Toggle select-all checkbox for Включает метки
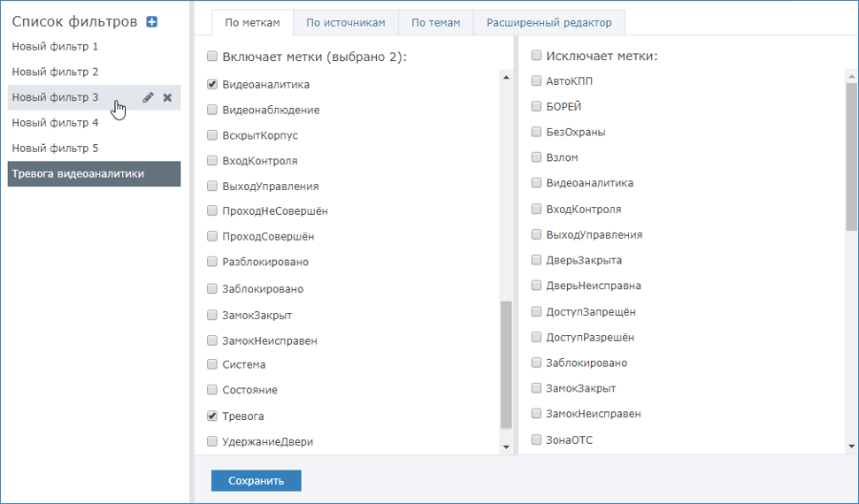This screenshot has width=859, height=504. (x=212, y=56)
